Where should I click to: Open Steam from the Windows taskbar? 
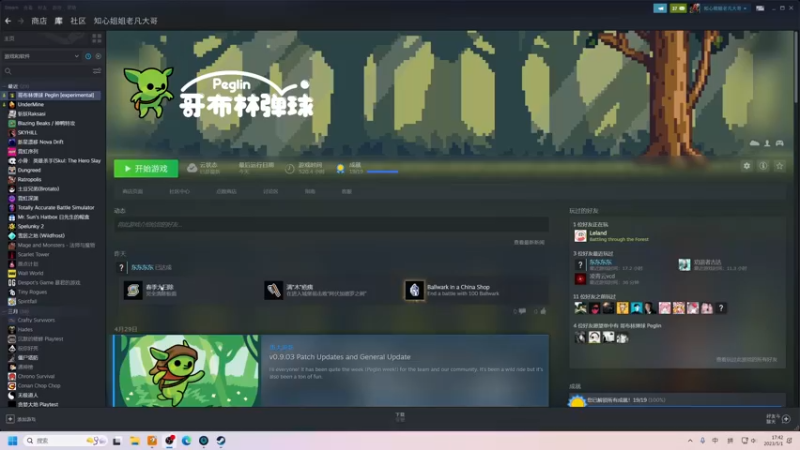(x=221, y=441)
